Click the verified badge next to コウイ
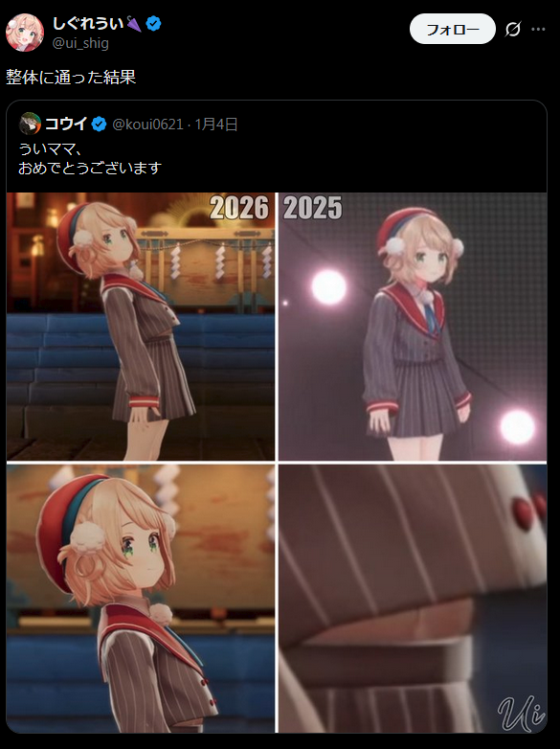 99,125
